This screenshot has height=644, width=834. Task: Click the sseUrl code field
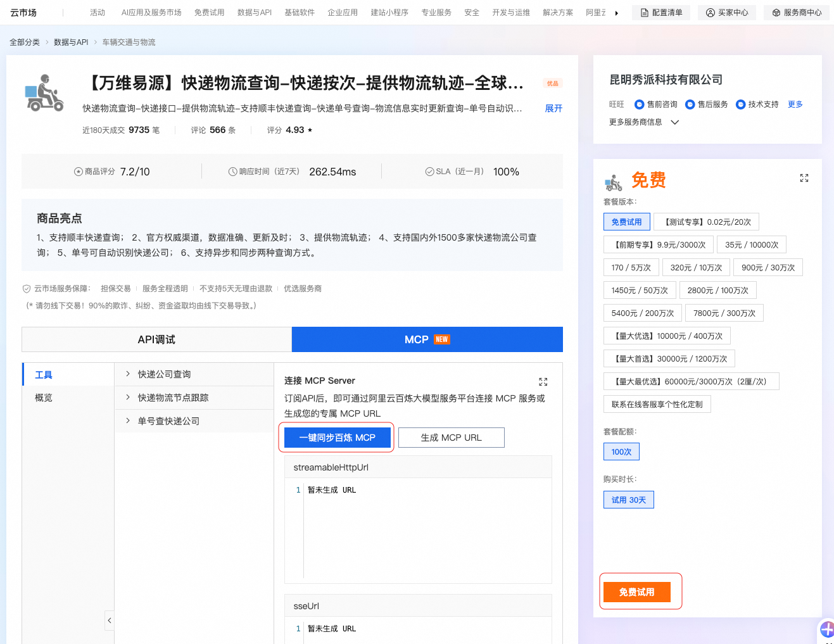pyautogui.click(x=418, y=630)
